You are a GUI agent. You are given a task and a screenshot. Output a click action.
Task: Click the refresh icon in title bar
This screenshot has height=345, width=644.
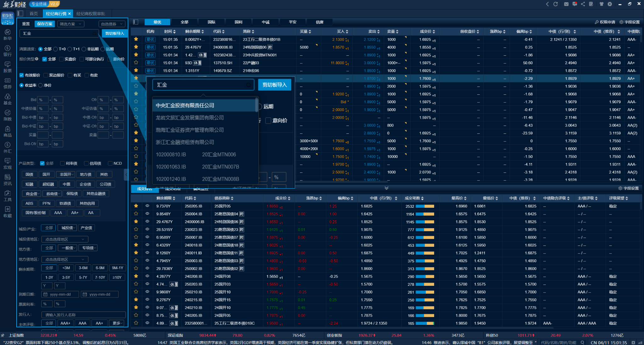click(x=556, y=4)
